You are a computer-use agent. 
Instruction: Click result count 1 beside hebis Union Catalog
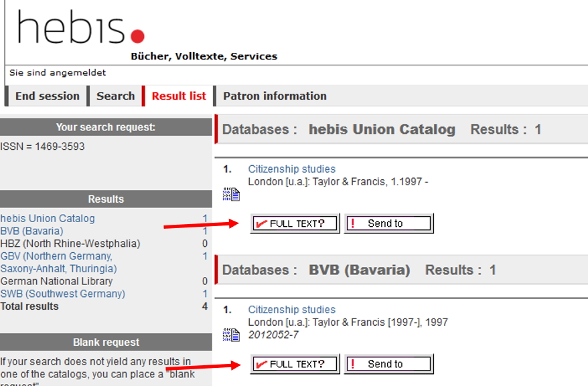[x=205, y=218]
